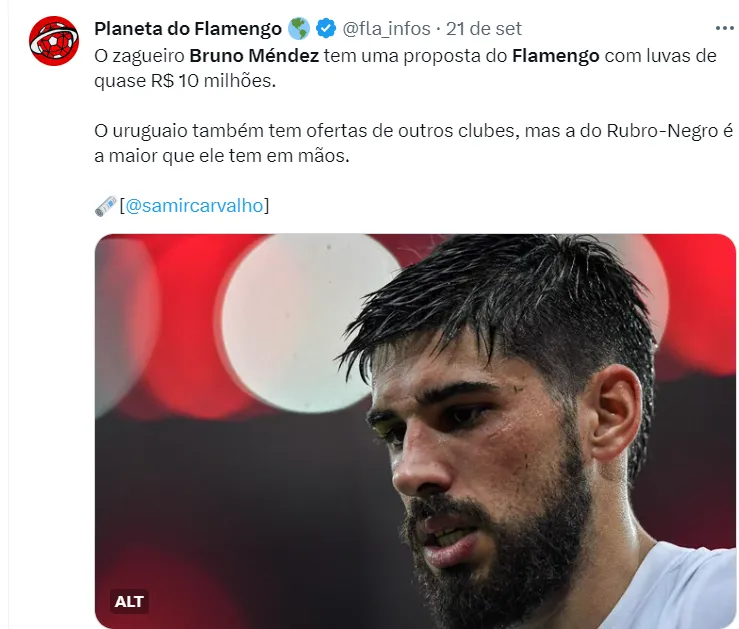Click the paragraph about the uruguaio's offers
Image resolution: width=739 pixels, height=629 pixels.
point(414,143)
